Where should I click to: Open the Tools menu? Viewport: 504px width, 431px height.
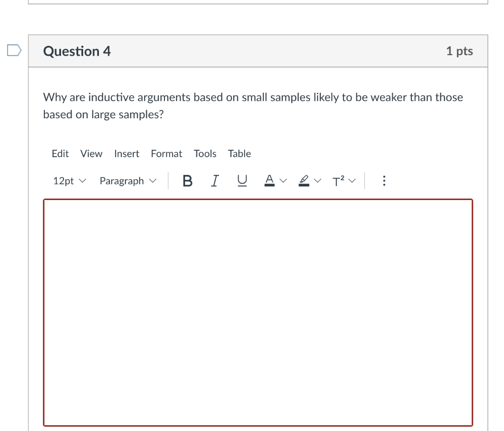click(205, 154)
